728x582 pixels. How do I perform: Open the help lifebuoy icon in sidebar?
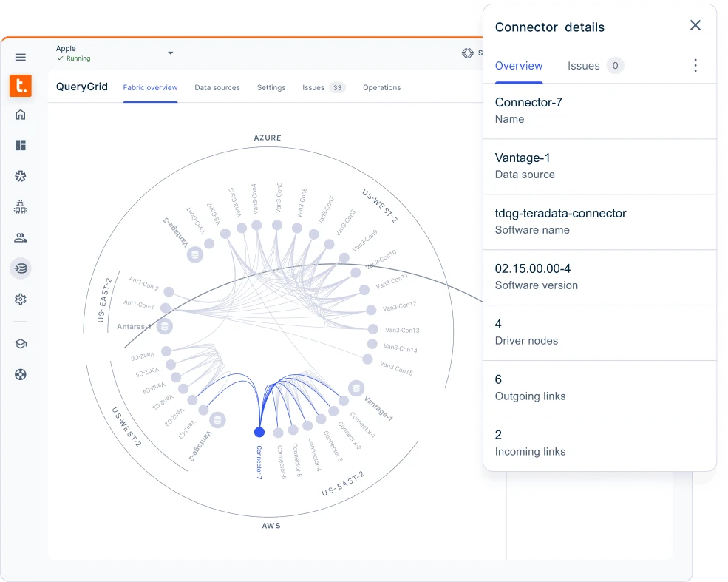click(x=21, y=374)
